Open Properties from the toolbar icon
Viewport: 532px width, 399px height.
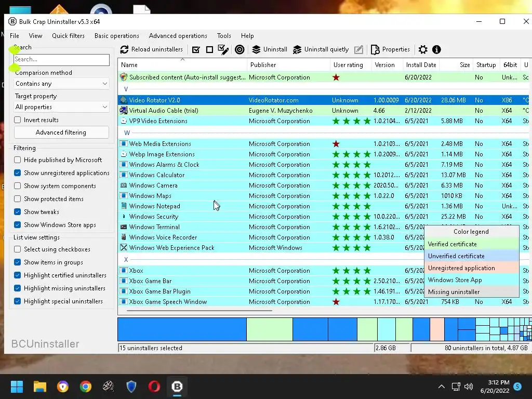[375, 49]
